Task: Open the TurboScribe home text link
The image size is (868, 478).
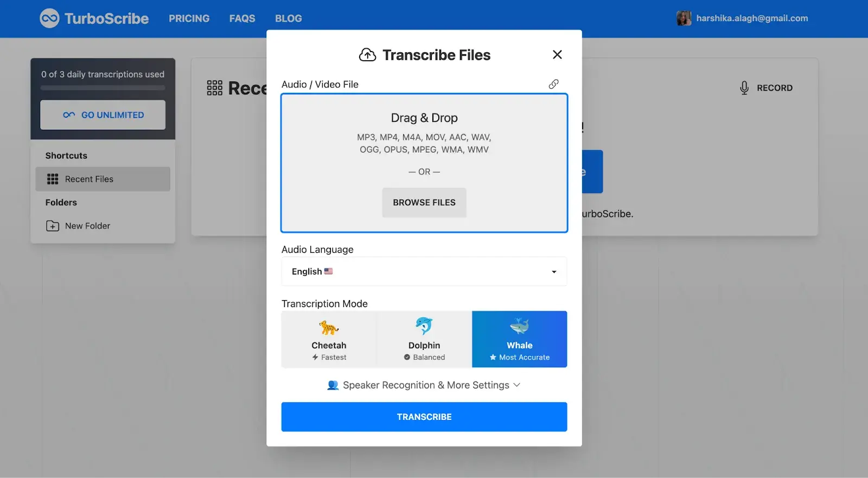Action: point(106,18)
